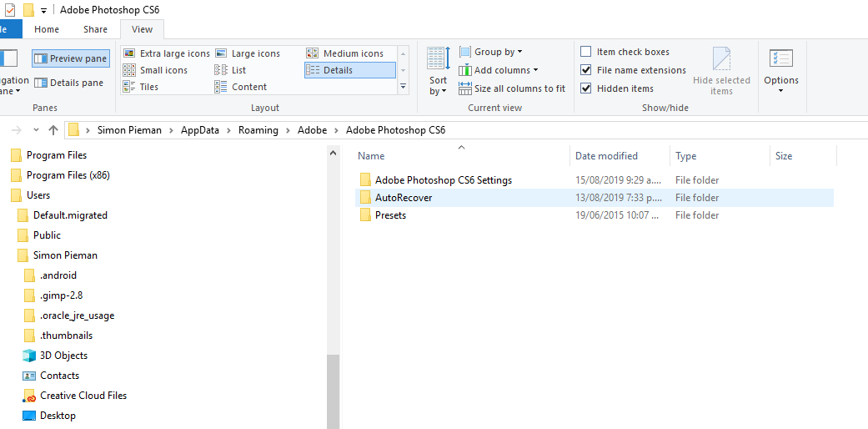
Task: Switch to Tiles layout
Action: 141,87
